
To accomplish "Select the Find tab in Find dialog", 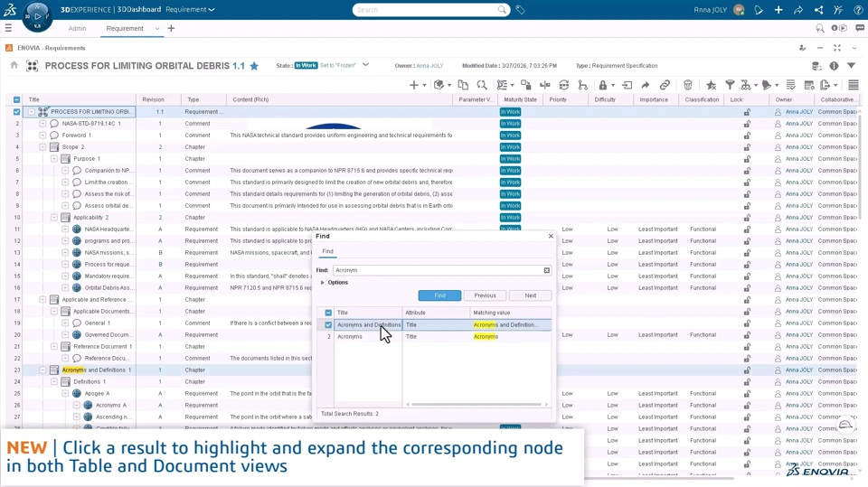I will point(327,251).
